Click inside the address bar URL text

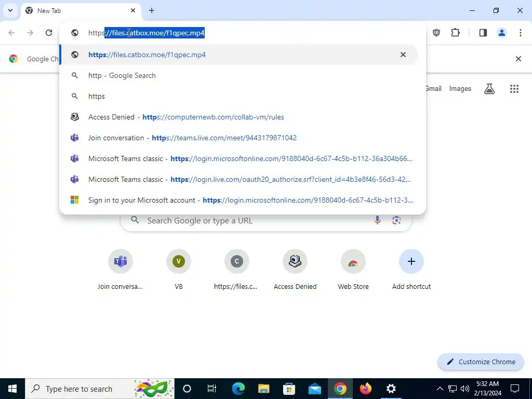[146, 33]
